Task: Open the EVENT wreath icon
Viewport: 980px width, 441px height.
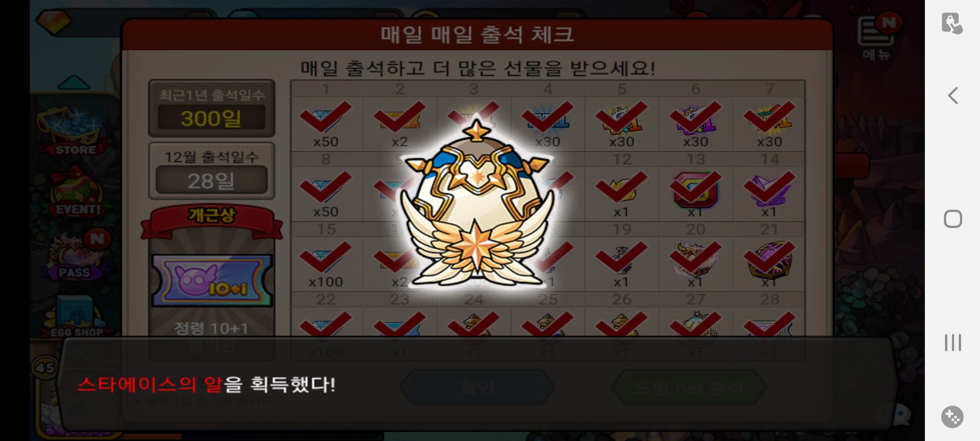Action: tap(76, 192)
